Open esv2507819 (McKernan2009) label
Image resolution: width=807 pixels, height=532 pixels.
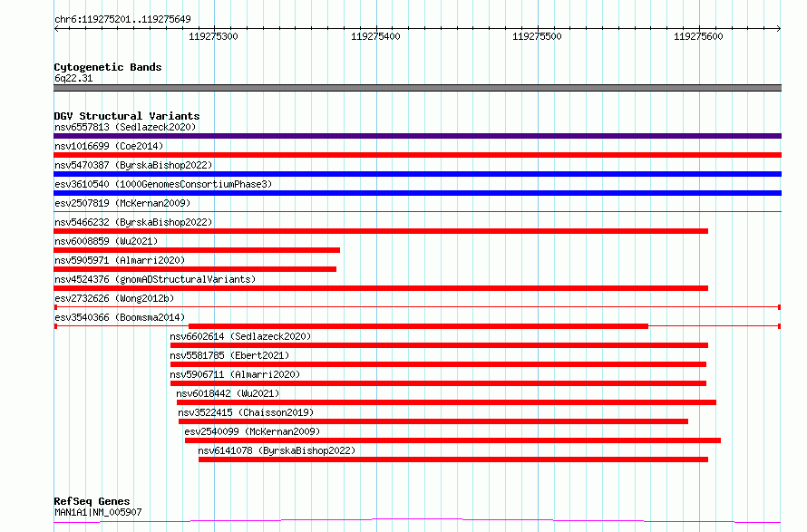[122, 203]
